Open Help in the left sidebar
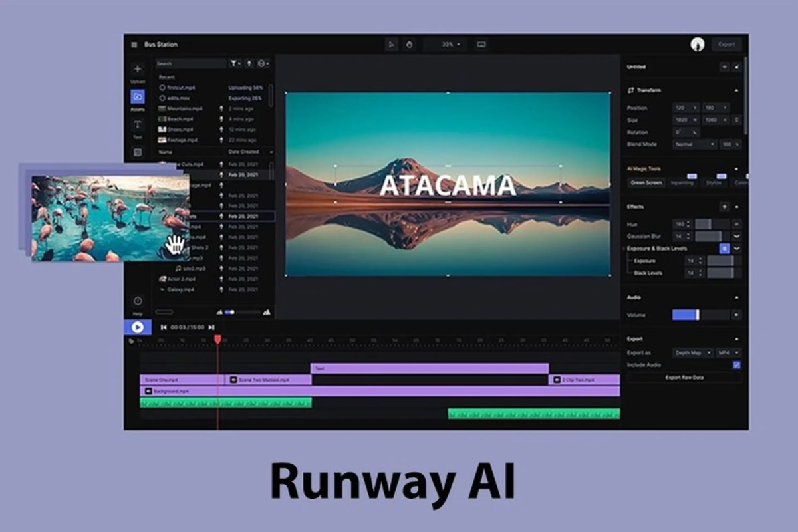This screenshot has height=532, width=798. (138, 301)
